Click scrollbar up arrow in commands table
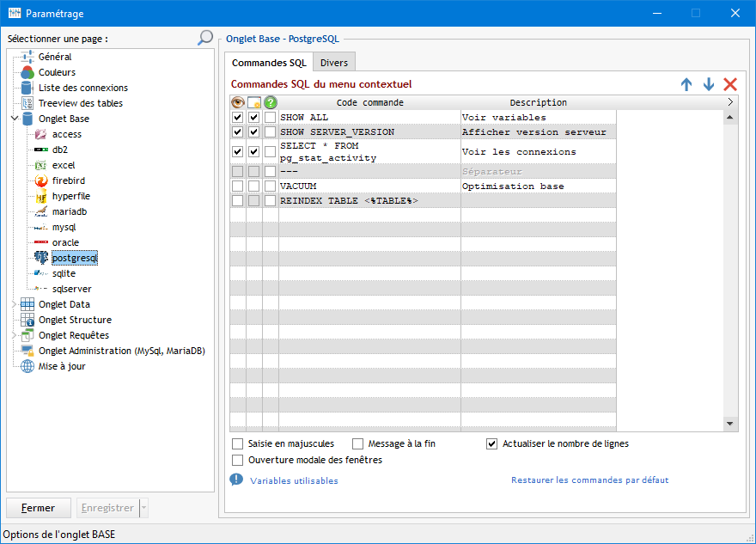756x544 pixels. coord(730,117)
